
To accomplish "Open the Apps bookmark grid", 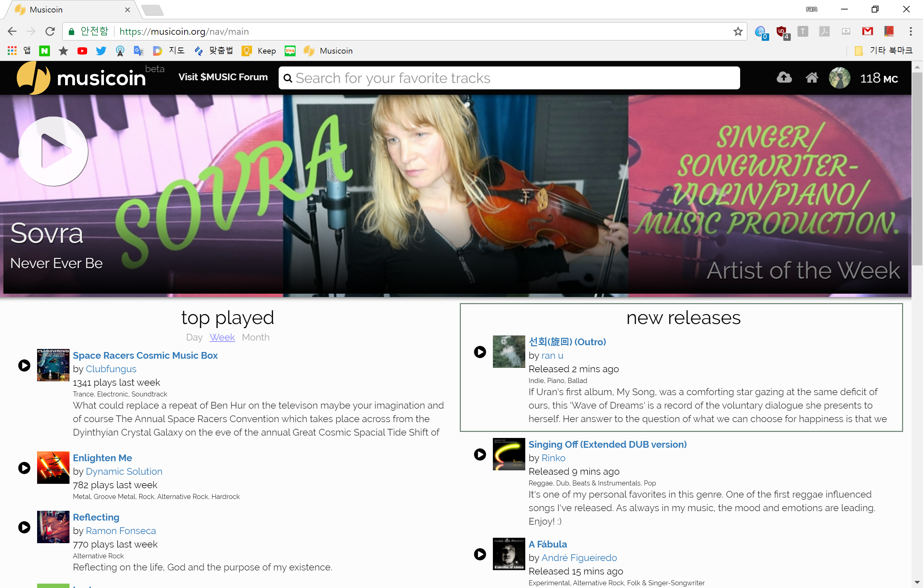I will click(19, 51).
